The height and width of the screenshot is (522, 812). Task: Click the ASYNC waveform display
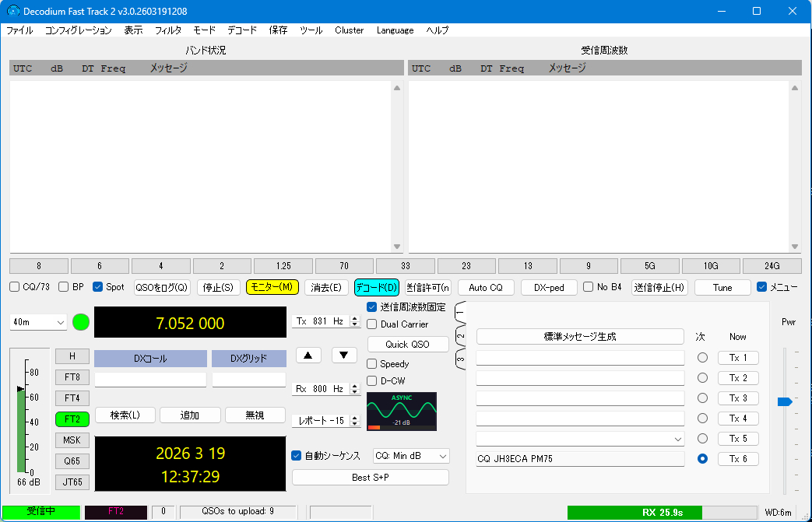(x=401, y=411)
